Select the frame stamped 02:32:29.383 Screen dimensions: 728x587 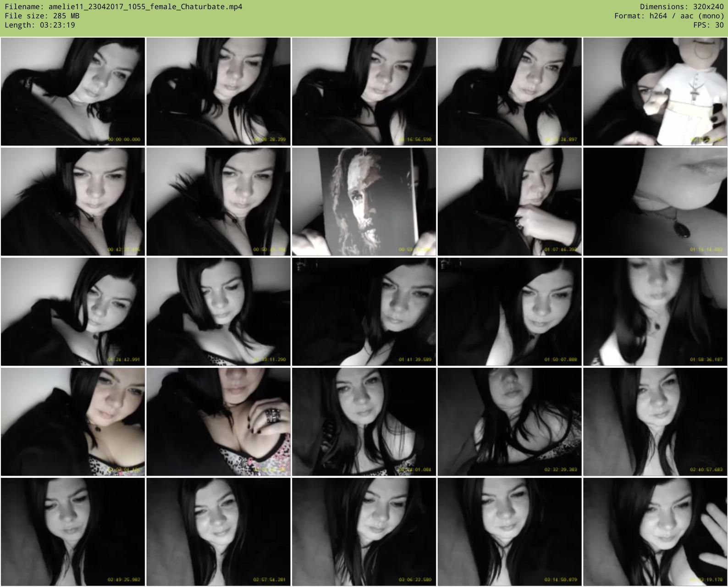[x=509, y=422]
